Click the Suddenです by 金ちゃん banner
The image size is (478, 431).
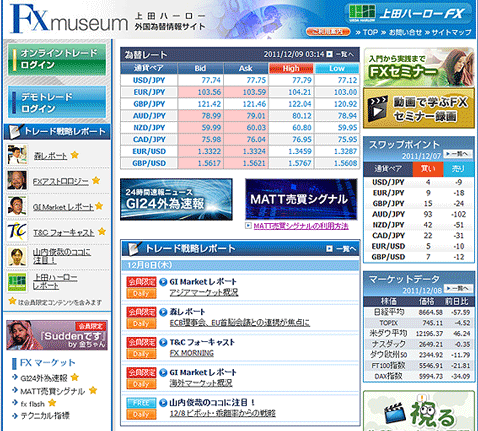click(x=57, y=335)
